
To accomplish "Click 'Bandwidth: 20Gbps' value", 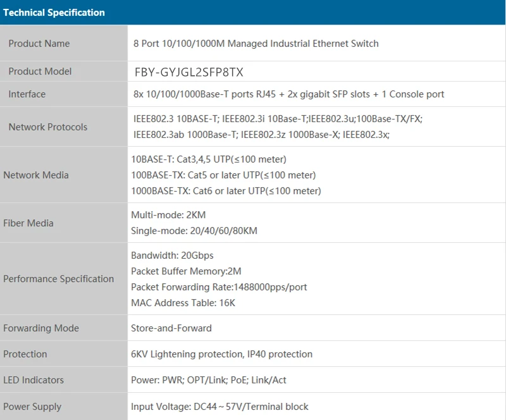I will coord(172,256).
